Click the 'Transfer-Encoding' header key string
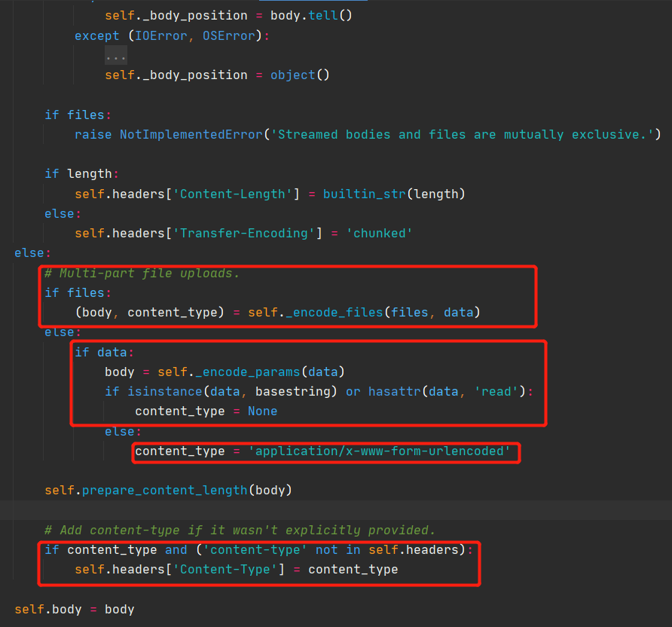Viewport: 672px width, 627px height. (x=244, y=233)
